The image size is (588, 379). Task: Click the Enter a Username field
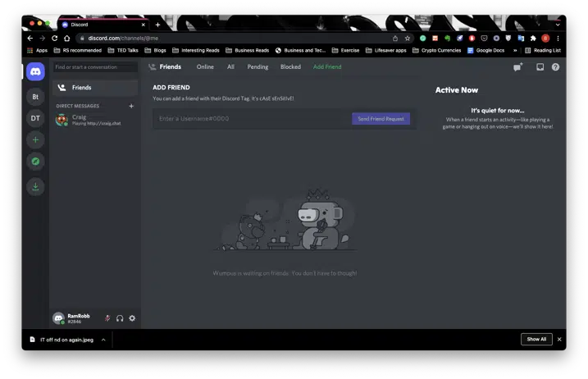point(252,119)
